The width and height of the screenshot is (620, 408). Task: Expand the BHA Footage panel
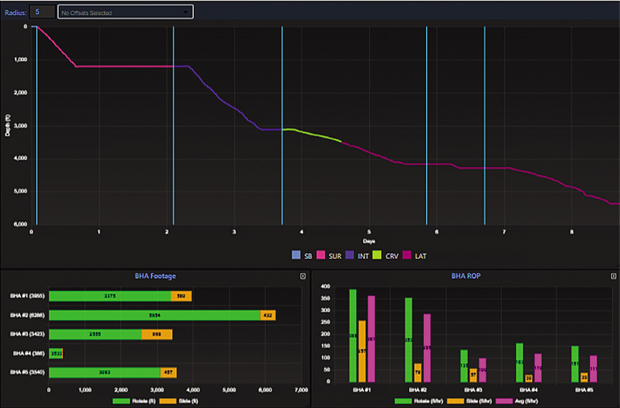(302, 275)
